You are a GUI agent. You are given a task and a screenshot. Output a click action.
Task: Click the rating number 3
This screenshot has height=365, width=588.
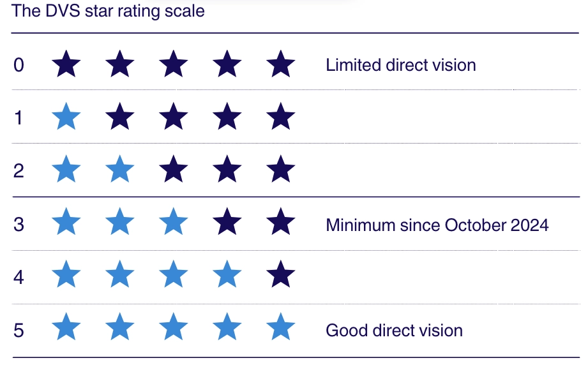pos(19,225)
